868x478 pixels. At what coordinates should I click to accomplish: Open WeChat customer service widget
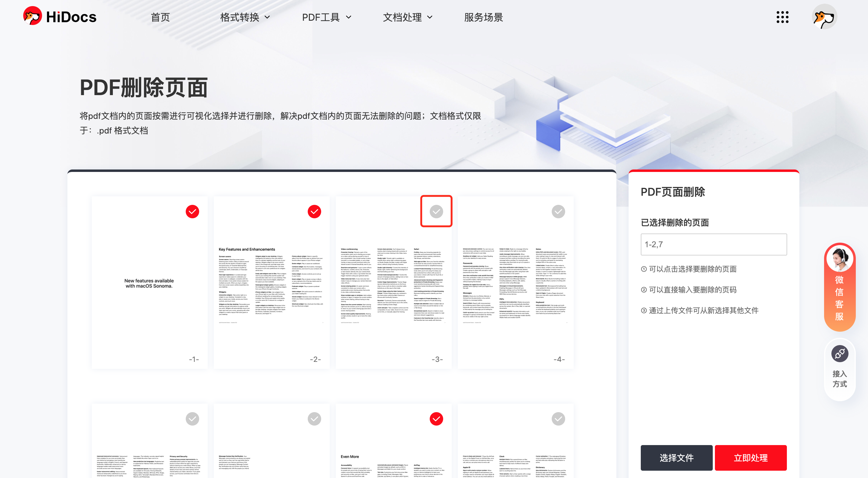click(x=839, y=287)
